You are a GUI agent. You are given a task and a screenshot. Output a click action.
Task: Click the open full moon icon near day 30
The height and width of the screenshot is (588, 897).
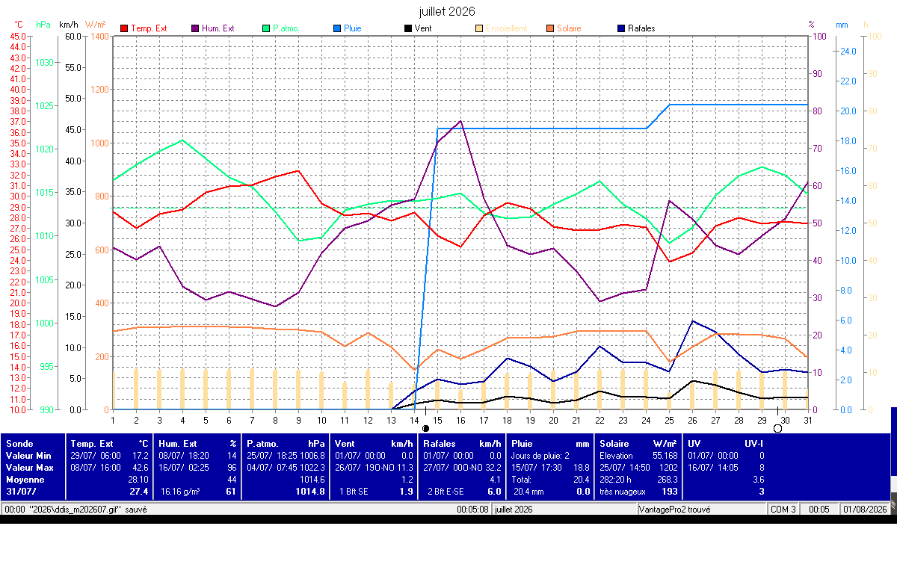[777, 428]
